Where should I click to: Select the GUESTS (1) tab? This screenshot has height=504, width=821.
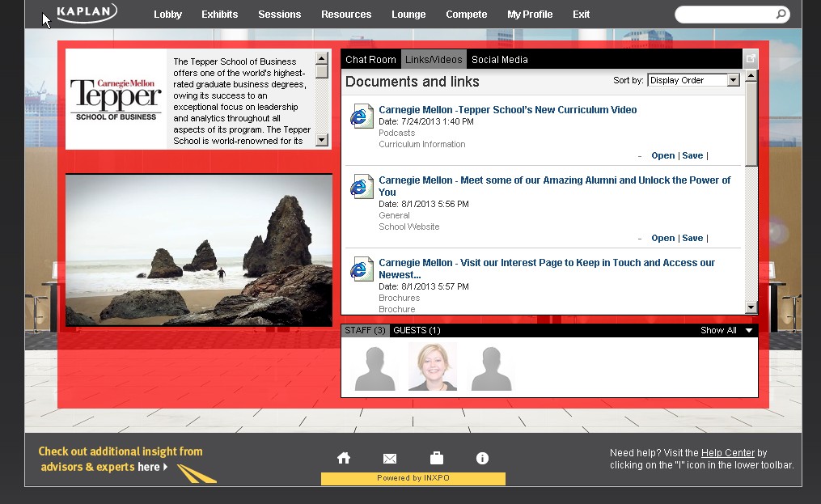417,330
